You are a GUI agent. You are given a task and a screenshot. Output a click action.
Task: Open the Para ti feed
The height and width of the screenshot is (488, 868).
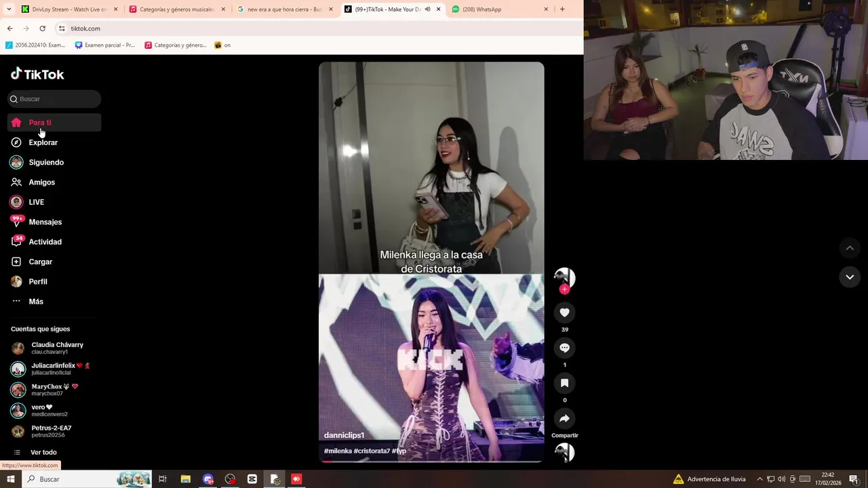(54, 123)
